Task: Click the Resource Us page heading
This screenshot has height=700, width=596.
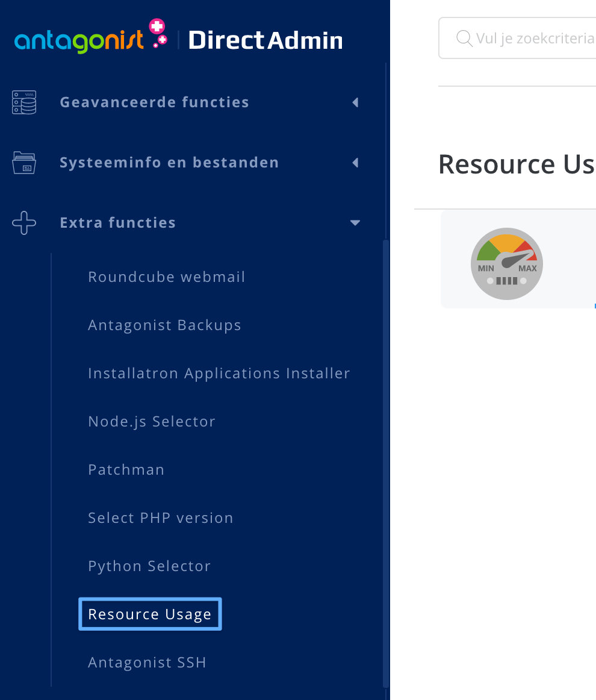Action: [x=517, y=164]
